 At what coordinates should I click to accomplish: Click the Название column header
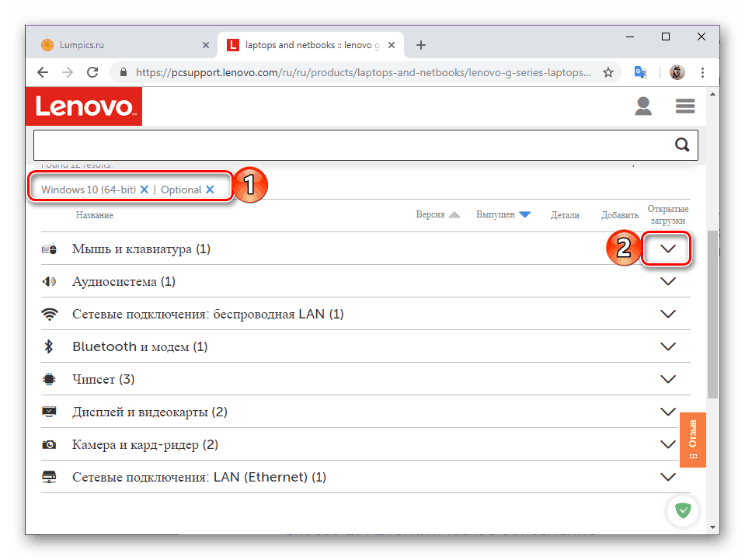95,215
